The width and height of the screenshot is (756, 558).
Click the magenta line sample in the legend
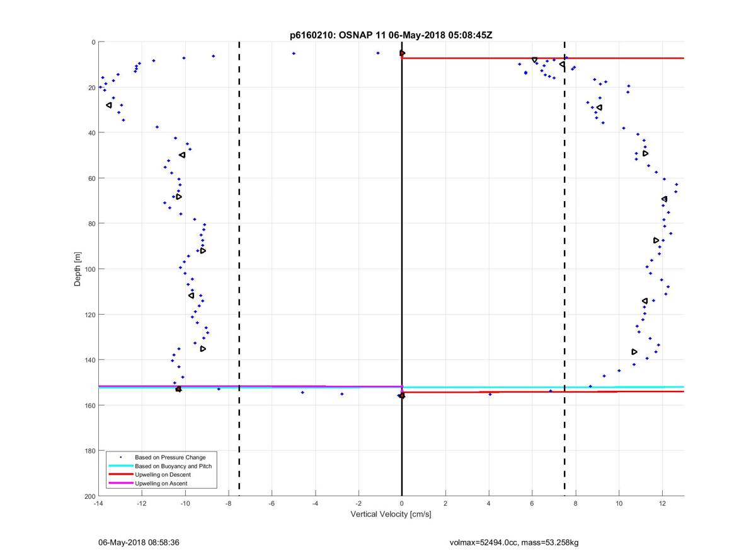(x=120, y=484)
